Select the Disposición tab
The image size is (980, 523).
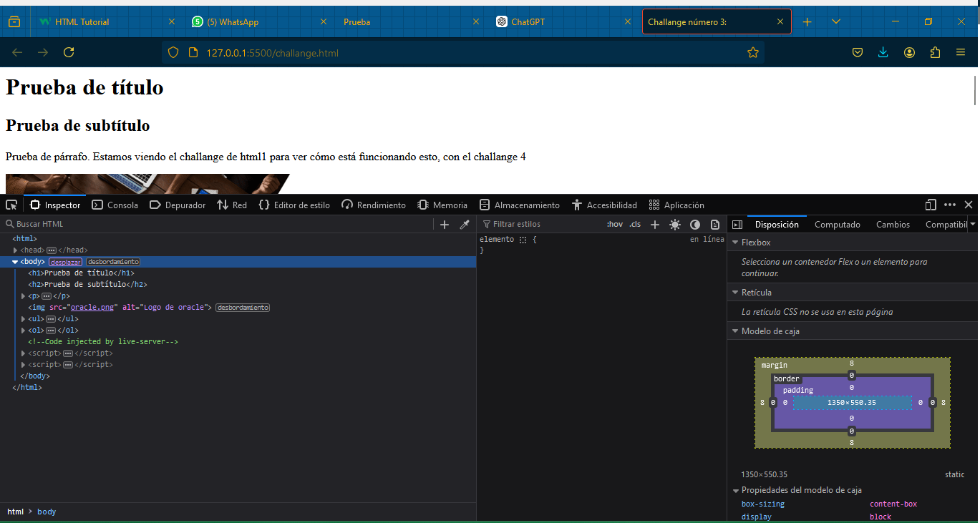coord(777,224)
